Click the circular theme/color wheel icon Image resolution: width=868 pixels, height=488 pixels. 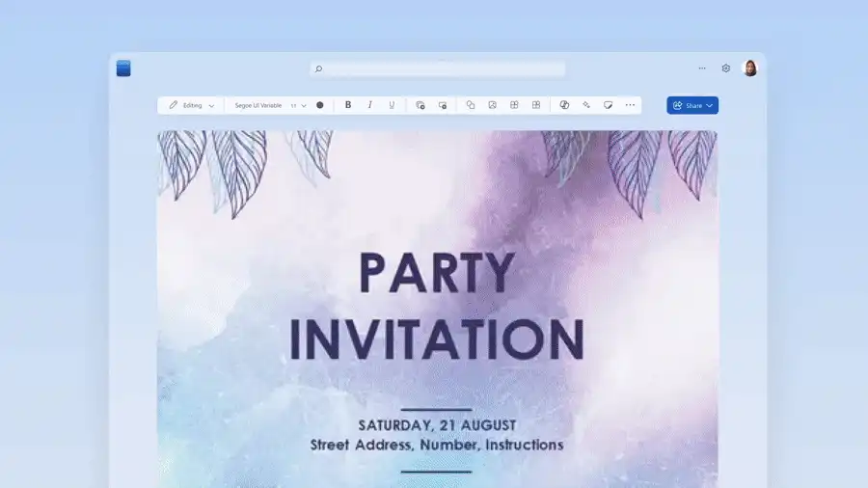click(x=564, y=104)
